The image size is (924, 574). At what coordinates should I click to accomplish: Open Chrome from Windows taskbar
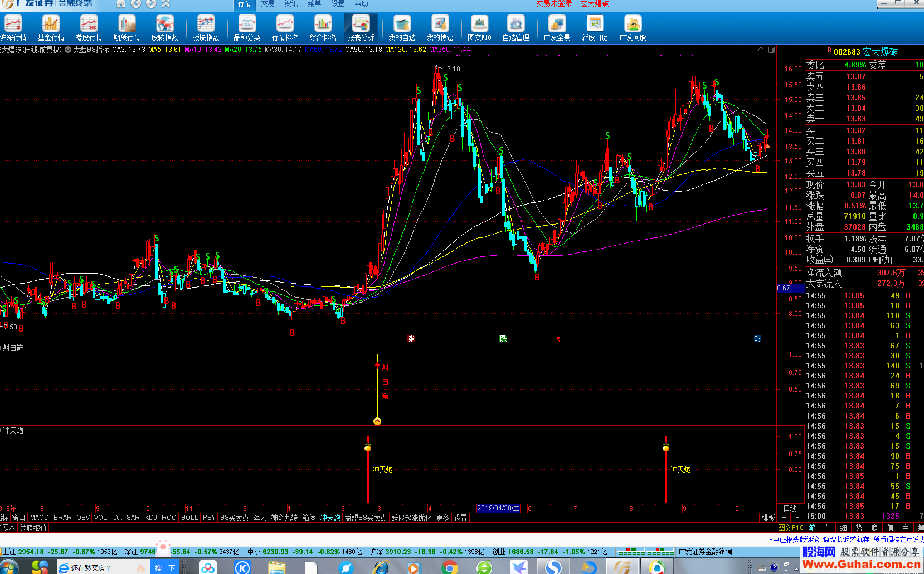click(x=449, y=567)
